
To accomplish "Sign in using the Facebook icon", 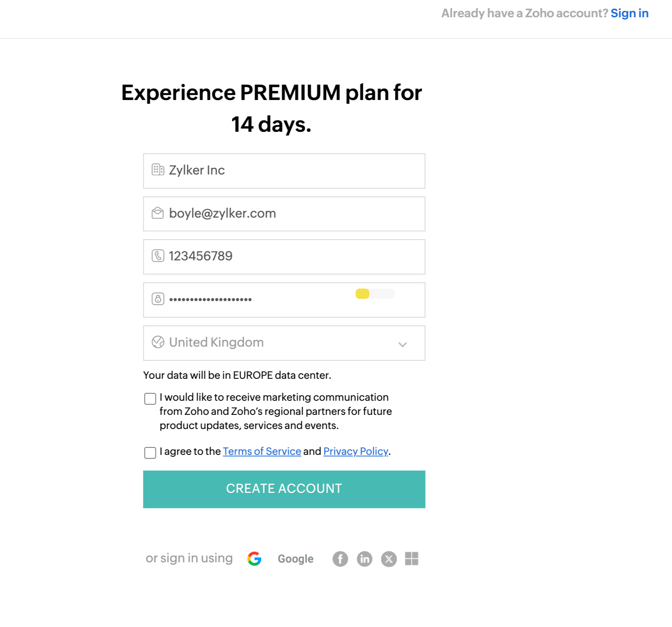I will (x=340, y=559).
